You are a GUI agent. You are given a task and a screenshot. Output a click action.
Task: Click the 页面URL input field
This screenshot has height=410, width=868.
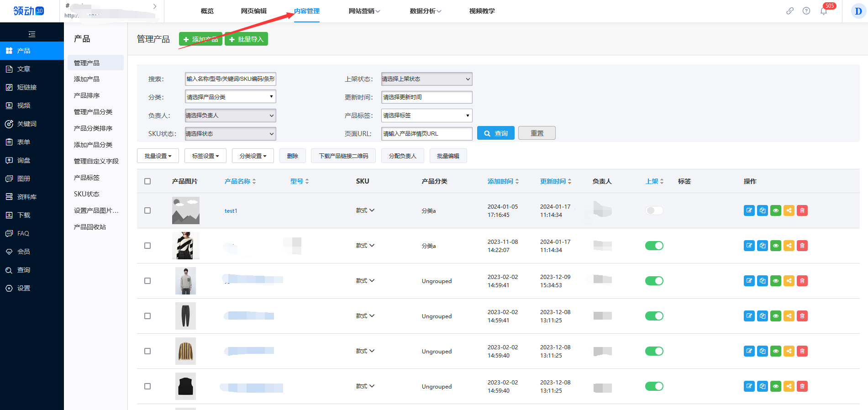point(426,134)
